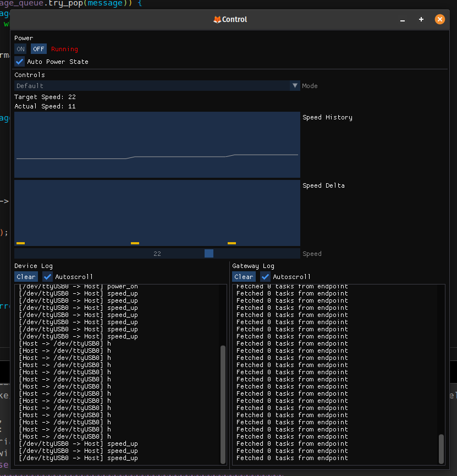Viewport: 457px width, 476px height.
Task: Minimize the Control window
Action: click(403, 20)
